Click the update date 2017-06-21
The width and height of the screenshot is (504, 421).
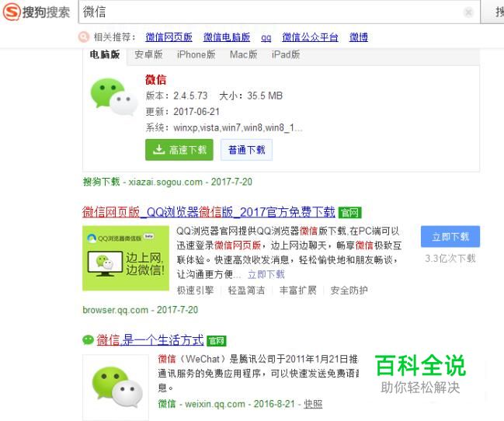196,112
